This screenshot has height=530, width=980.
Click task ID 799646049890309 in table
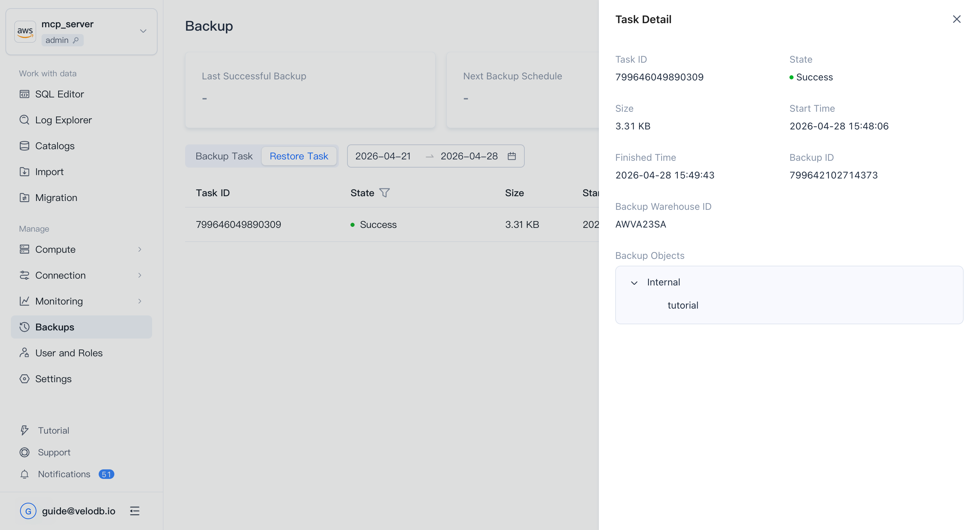[x=238, y=225]
